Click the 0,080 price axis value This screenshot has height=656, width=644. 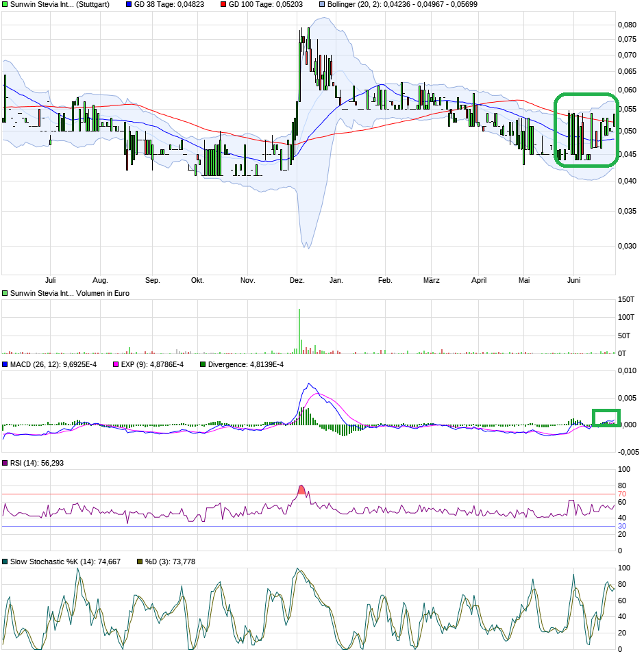(627, 25)
